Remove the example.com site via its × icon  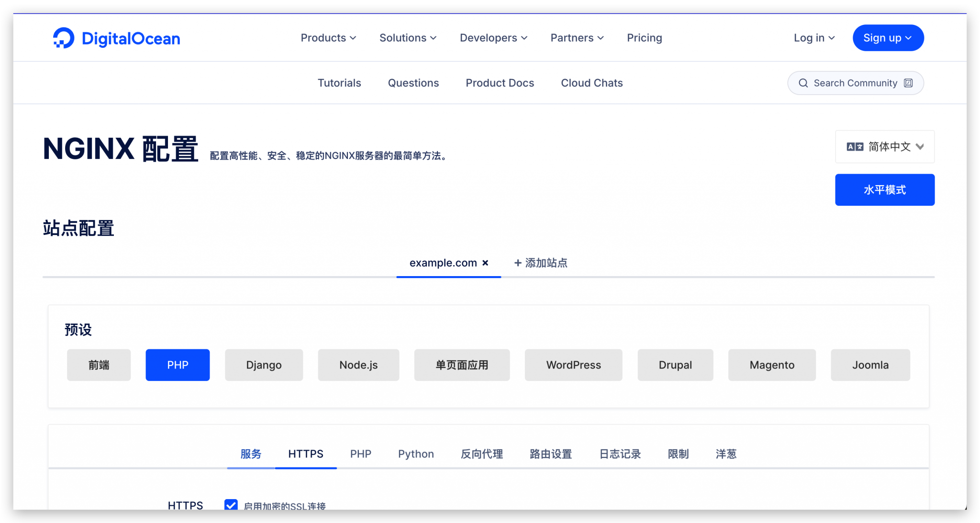coord(486,263)
